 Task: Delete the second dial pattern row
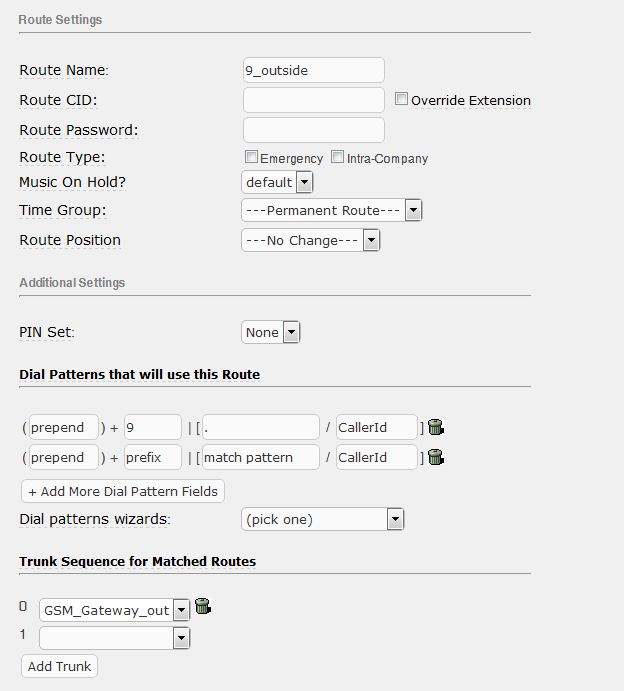click(x=435, y=457)
